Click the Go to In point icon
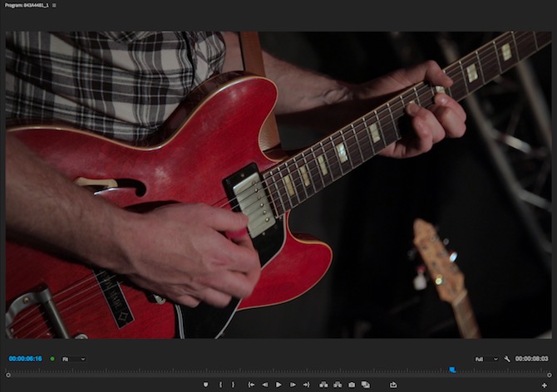The image size is (557, 392). tap(251, 385)
